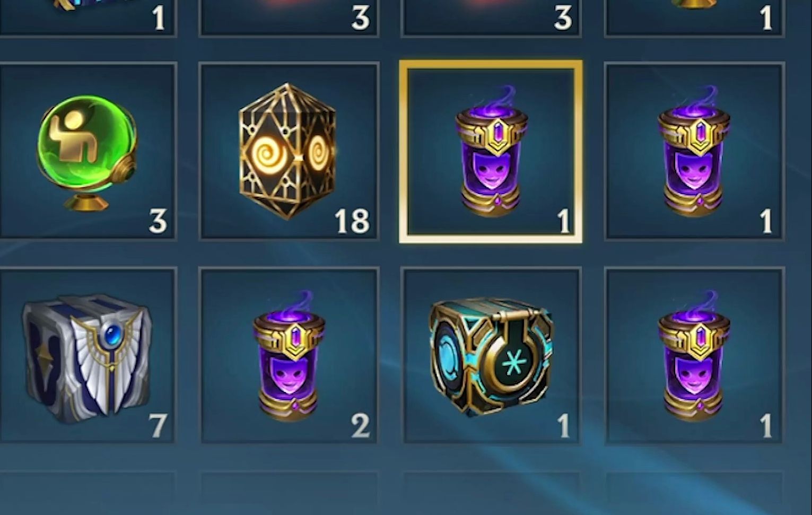Select the purple mask capsule beside highlighted one

[694, 151]
